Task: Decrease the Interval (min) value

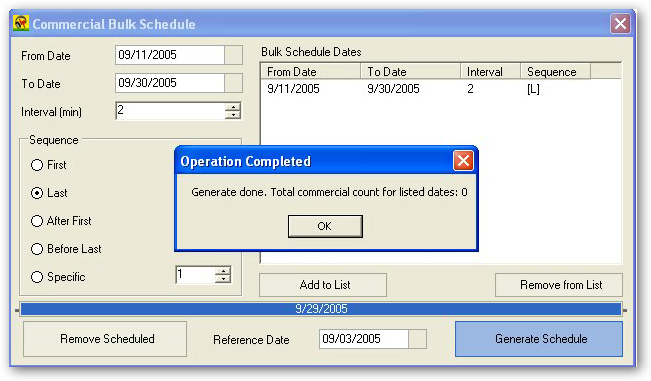Action: tap(233, 115)
